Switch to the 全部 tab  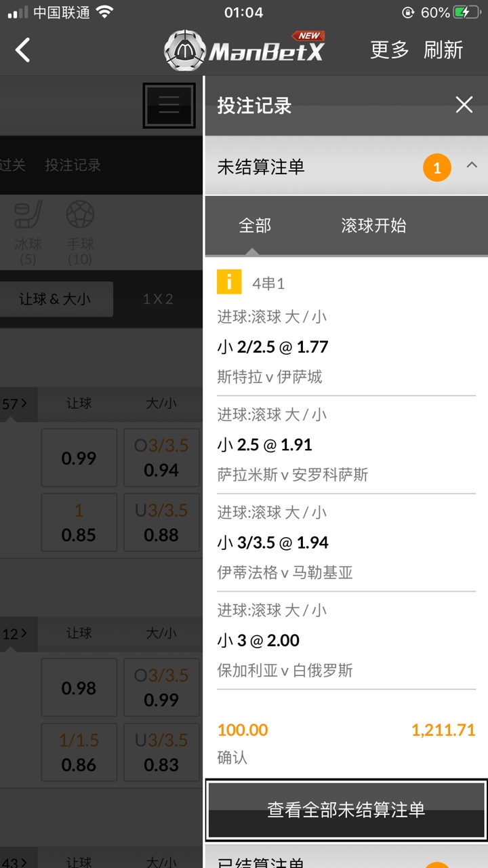[255, 226]
